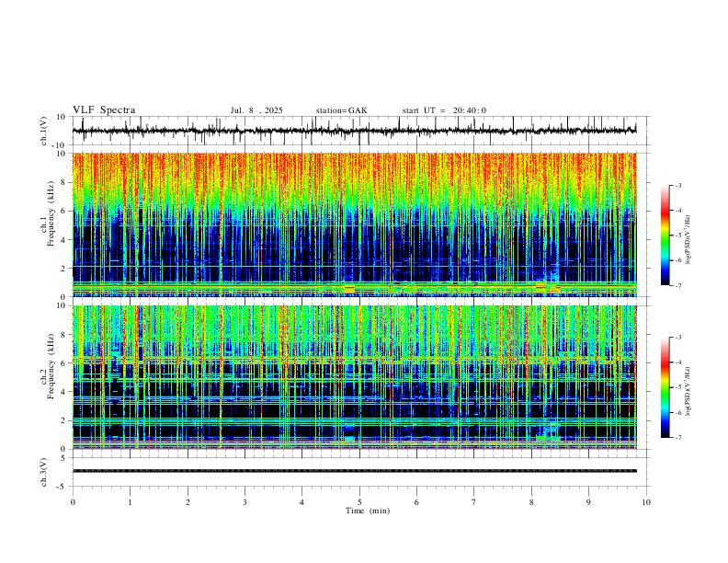The width and height of the screenshot is (728, 563).
Task: Click the time-axis tick label "1"
Action: (x=131, y=502)
